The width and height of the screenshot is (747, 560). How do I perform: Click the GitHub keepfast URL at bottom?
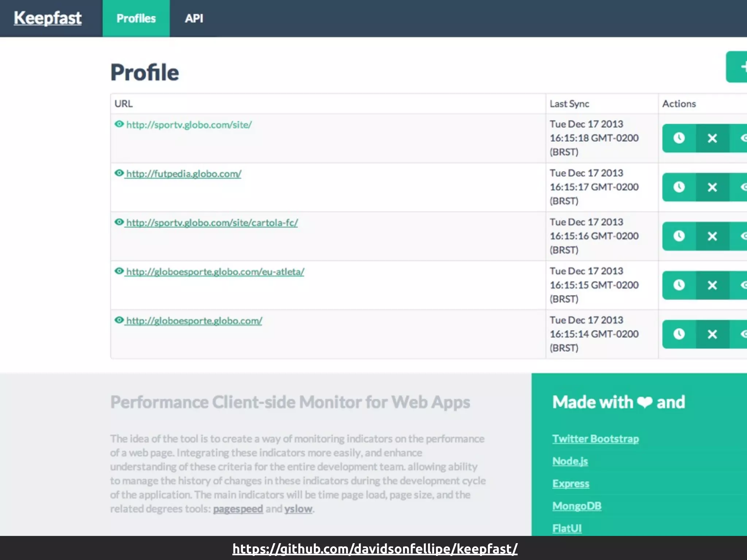375,549
